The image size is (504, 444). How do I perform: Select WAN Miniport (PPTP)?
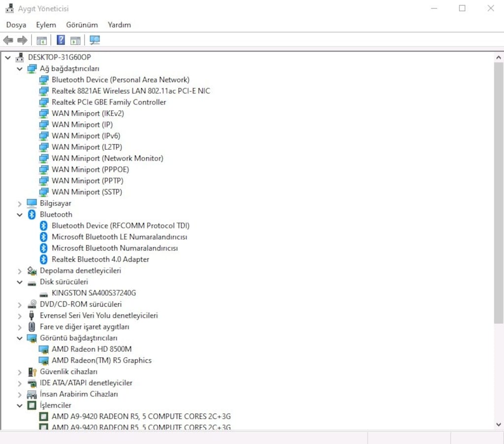pos(88,181)
